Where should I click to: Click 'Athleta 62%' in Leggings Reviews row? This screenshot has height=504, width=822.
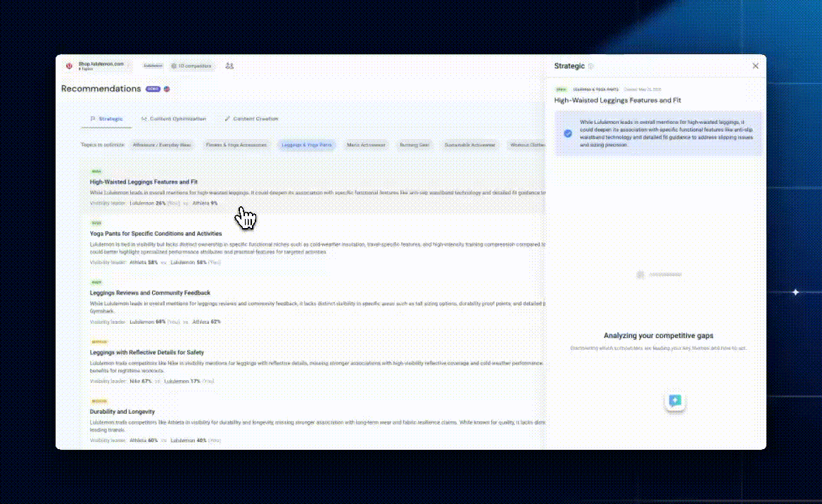tap(206, 322)
